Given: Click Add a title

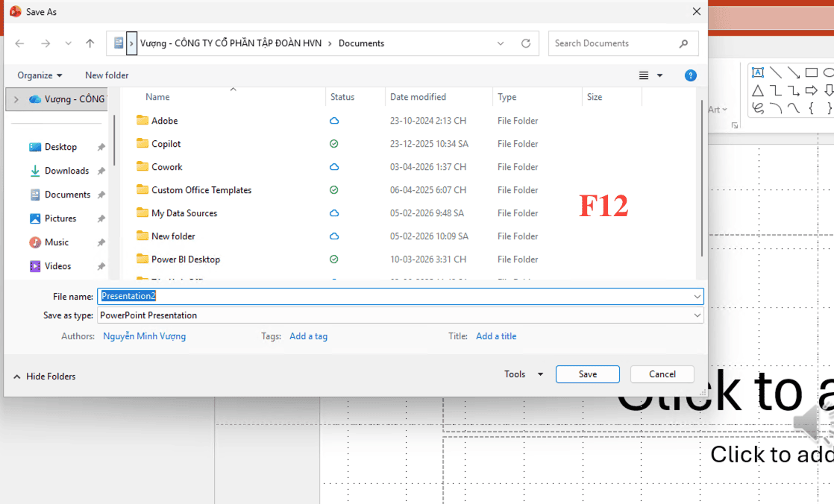Looking at the screenshot, I should [x=496, y=336].
